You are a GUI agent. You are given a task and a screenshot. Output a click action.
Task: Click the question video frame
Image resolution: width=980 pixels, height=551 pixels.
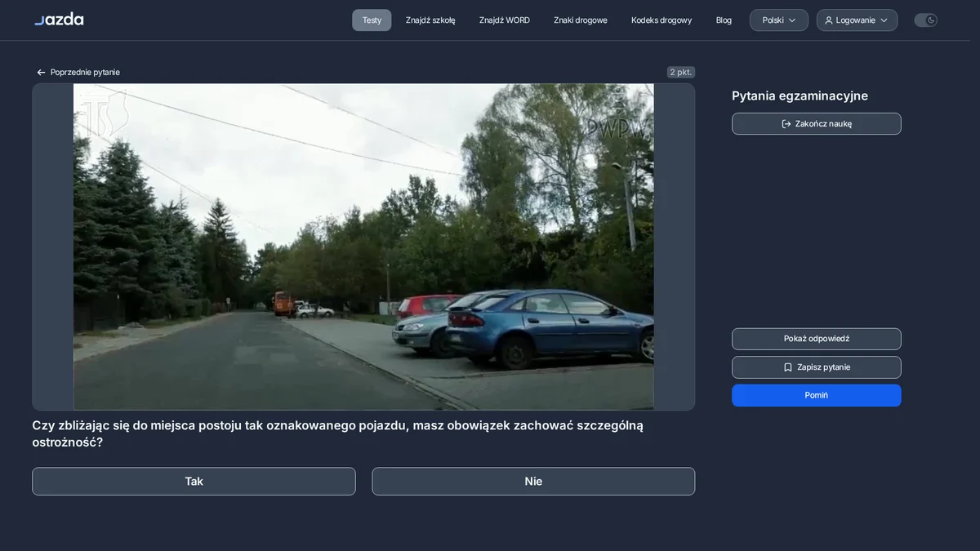click(363, 247)
